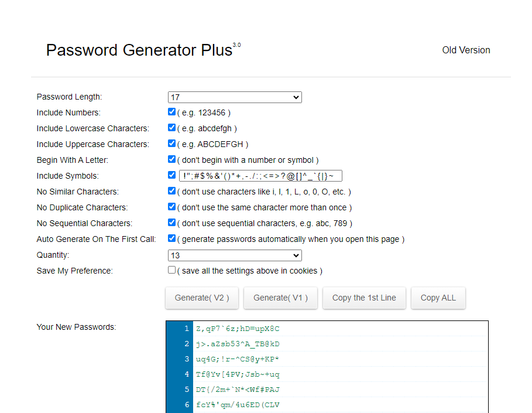This screenshot has width=532, height=413.
Task: Click Copy the 1st Line button
Action: [x=364, y=298]
